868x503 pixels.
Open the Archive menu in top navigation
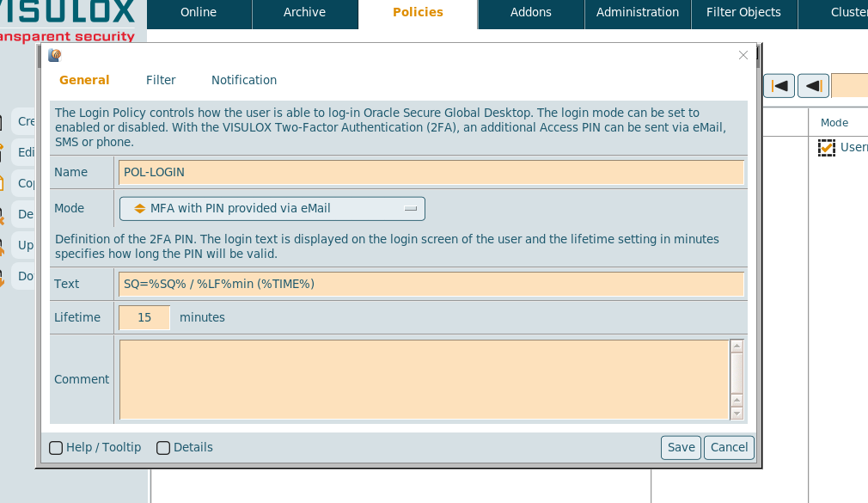pos(304,13)
